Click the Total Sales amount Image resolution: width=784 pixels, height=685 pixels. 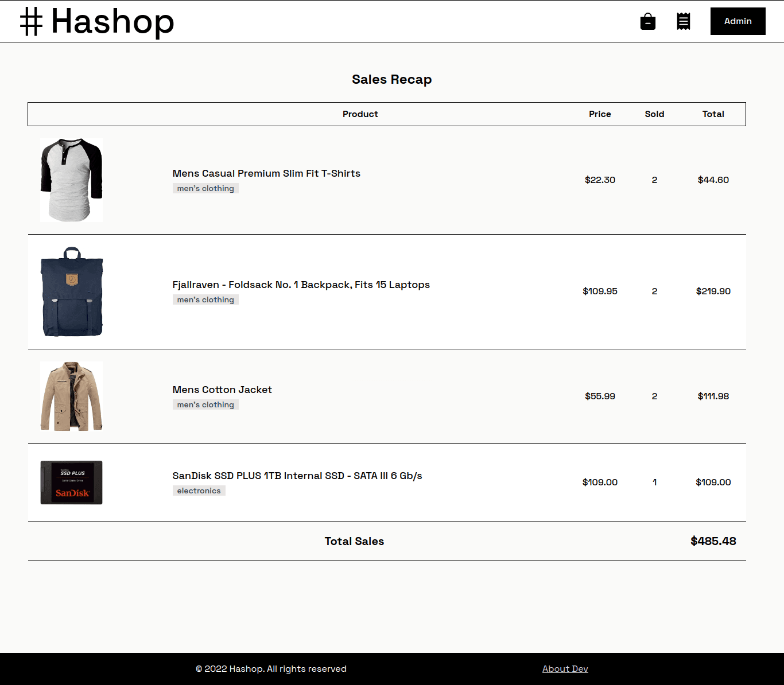click(x=713, y=541)
